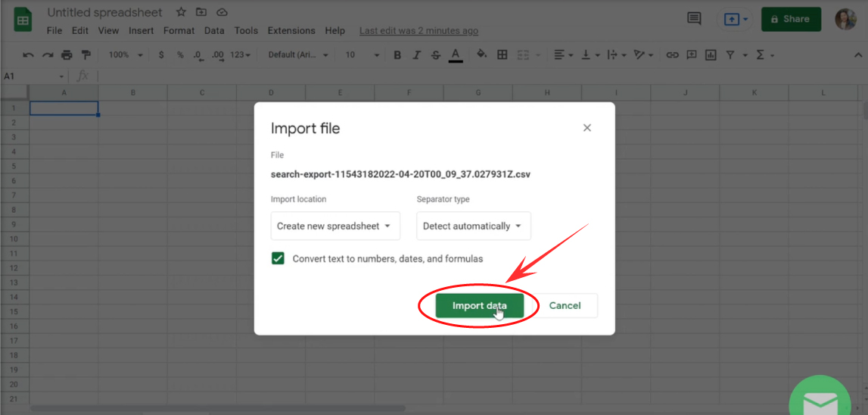Open the Data menu
Viewport: 868px width, 415px height.
coord(214,30)
